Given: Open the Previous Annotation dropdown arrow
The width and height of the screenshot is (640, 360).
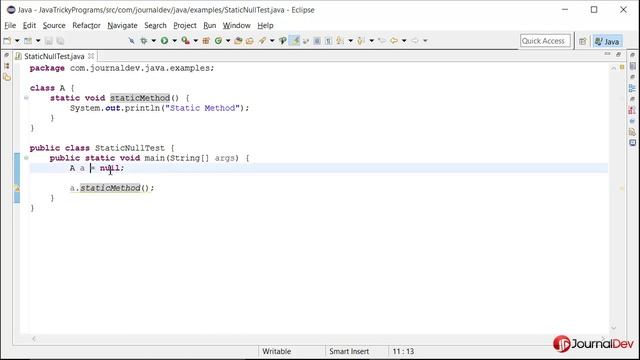Looking at the screenshot, I should 371,41.
